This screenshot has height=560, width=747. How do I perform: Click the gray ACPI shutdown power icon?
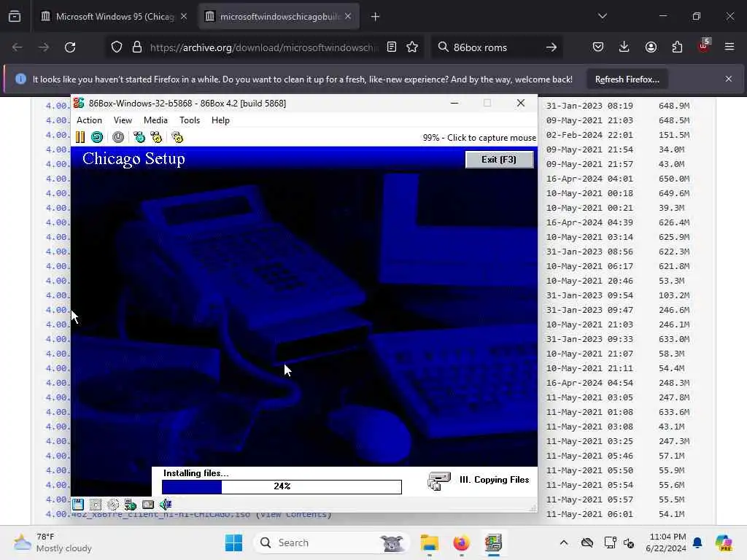point(118,138)
